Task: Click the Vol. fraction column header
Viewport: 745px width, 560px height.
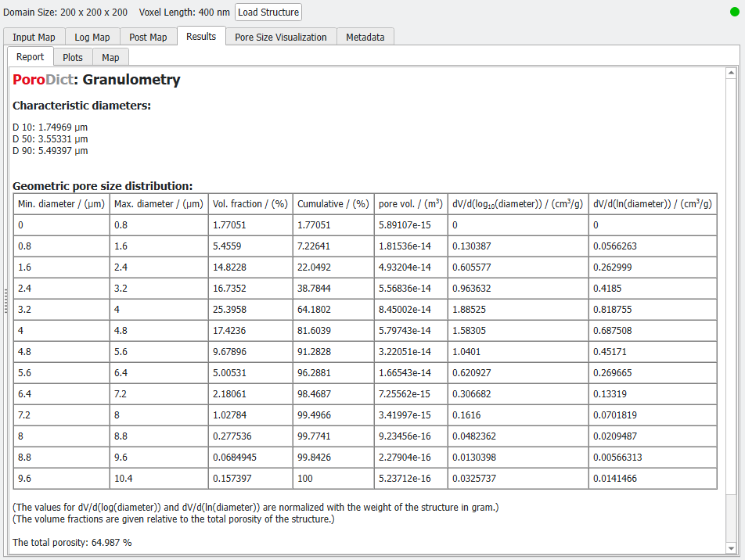Action: point(250,204)
